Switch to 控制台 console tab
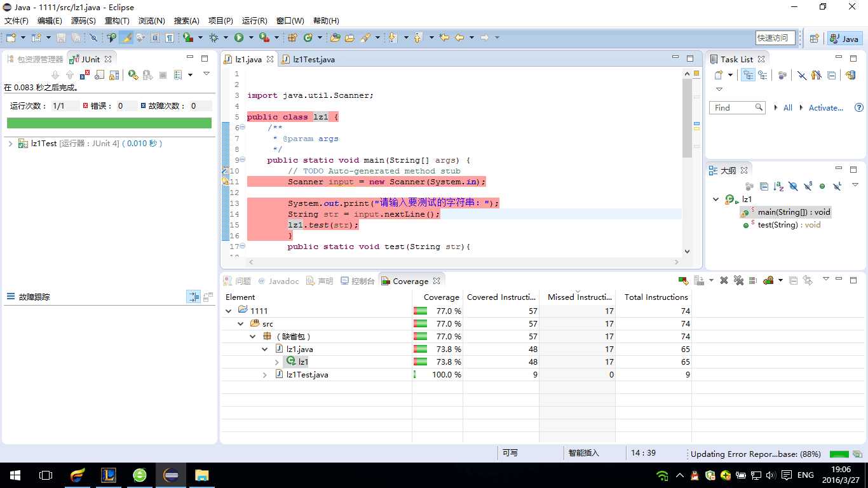 [x=358, y=281]
